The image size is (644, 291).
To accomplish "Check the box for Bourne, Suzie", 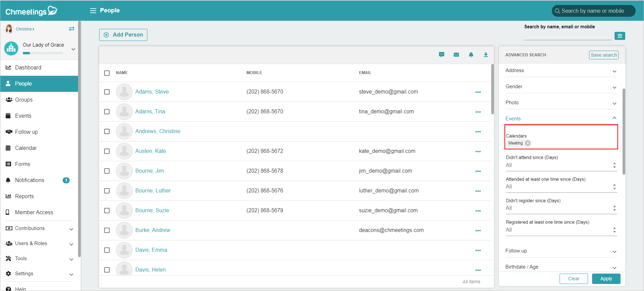I will (x=107, y=211).
